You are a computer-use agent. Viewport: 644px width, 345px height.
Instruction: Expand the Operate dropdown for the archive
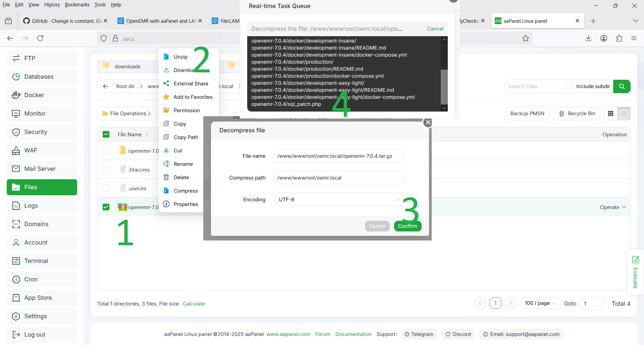pos(612,207)
